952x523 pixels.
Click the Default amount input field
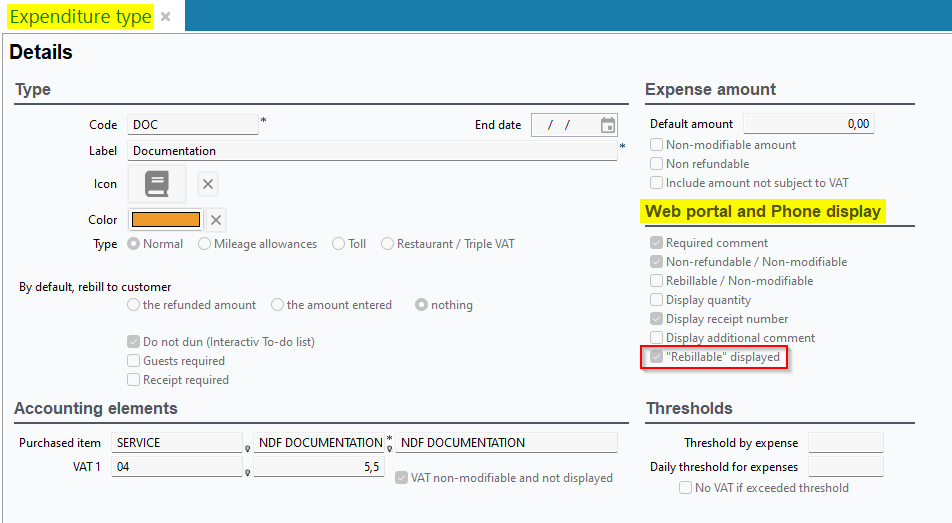tap(808, 124)
